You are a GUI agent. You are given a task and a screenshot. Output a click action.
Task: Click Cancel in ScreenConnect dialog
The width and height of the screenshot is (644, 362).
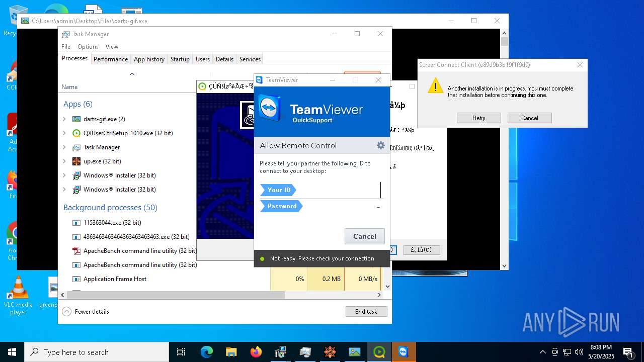530,118
